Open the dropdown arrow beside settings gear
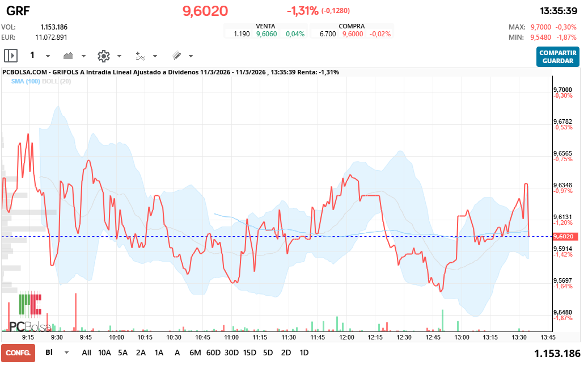 [119, 56]
